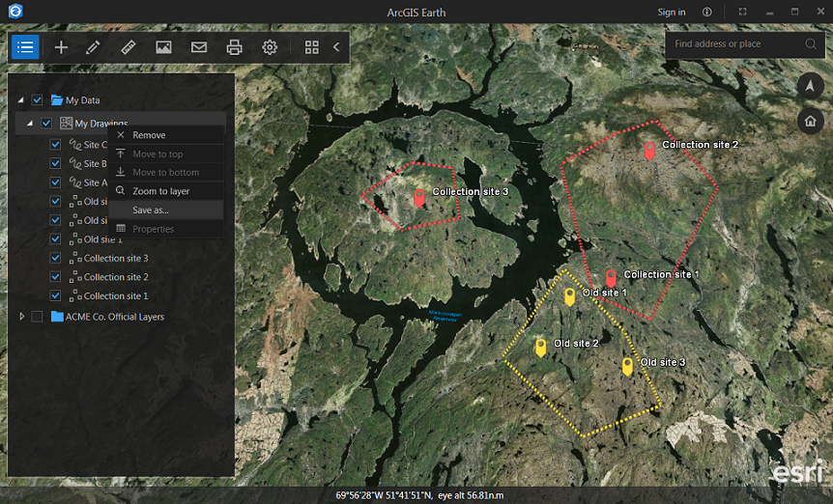
Task: Click the ACME Co. Official Layers folder icon
Action: [x=57, y=317]
